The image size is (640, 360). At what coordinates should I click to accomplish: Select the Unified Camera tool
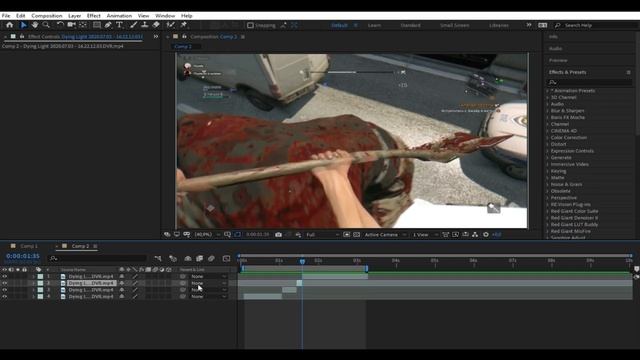71,25
